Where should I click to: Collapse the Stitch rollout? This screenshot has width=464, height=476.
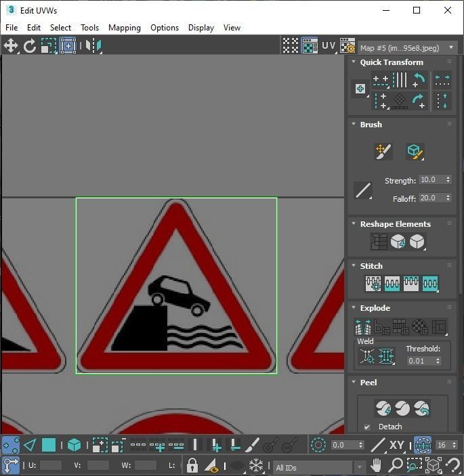coord(354,265)
